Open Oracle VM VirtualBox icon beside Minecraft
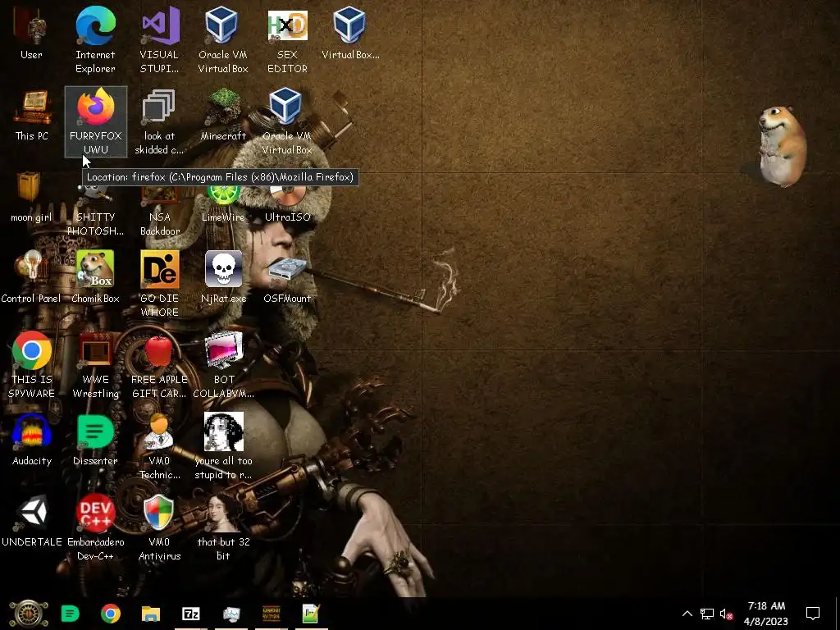Image resolution: width=840 pixels, height=630 pixels. [286, 121]
